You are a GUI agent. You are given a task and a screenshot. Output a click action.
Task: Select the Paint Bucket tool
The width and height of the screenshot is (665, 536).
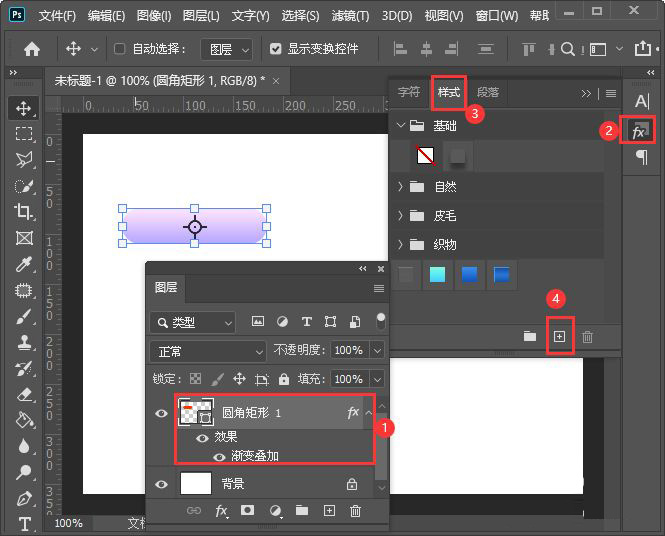point(24,420)
